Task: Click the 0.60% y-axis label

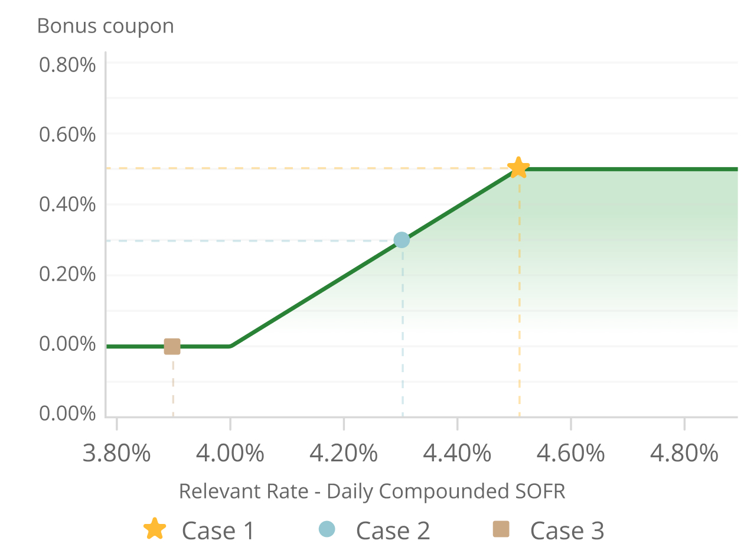Action: coord(67,135)
